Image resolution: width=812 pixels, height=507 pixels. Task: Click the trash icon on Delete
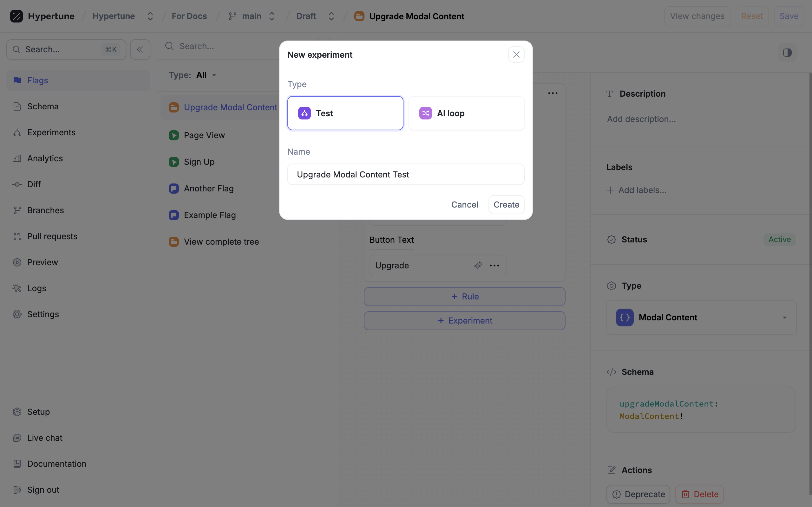click(685, 494)
